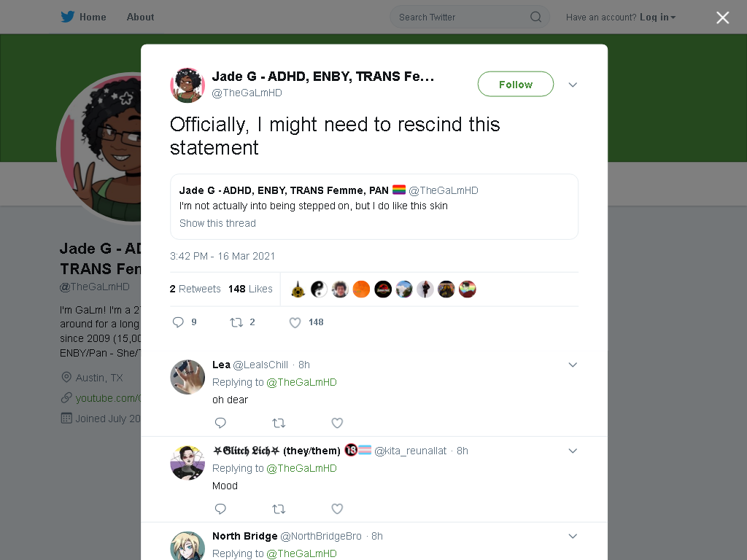Go to the About menu item
The height and width of the screenshot is (560, 747).
click(x=140, y=17)
